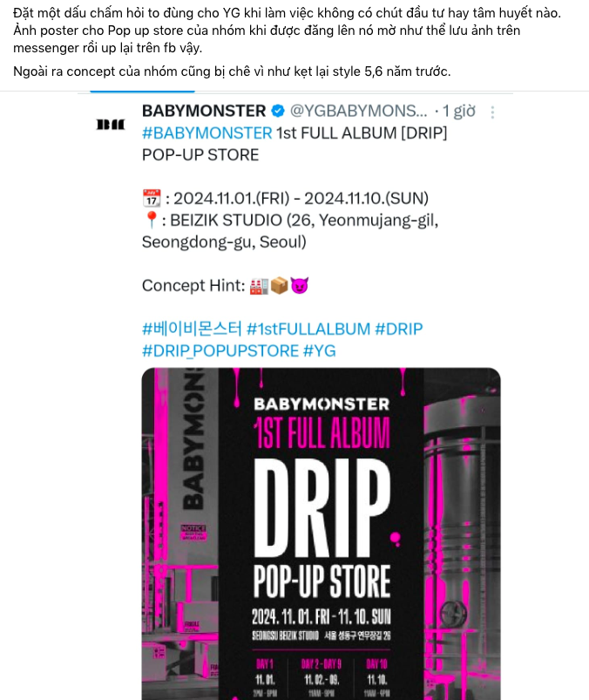Open the @YGBABYMONS... handle
The image size is (589, 700).
click(358, 111)
